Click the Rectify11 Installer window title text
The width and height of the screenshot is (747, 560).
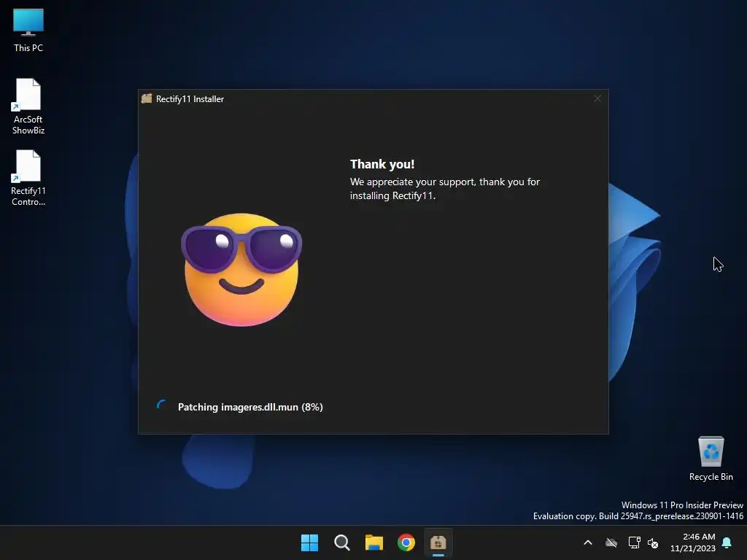coord(190,99)
